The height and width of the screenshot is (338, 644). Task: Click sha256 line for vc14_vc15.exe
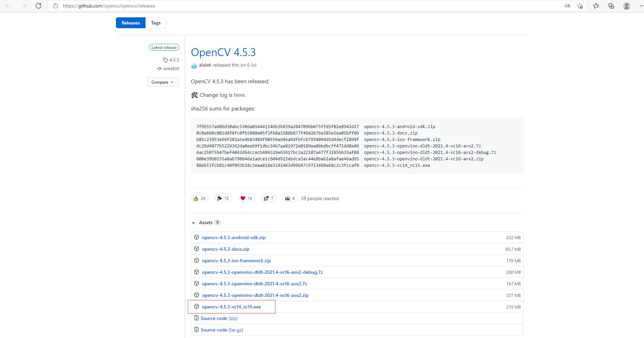pyautogui.click(x=313, y=165)
